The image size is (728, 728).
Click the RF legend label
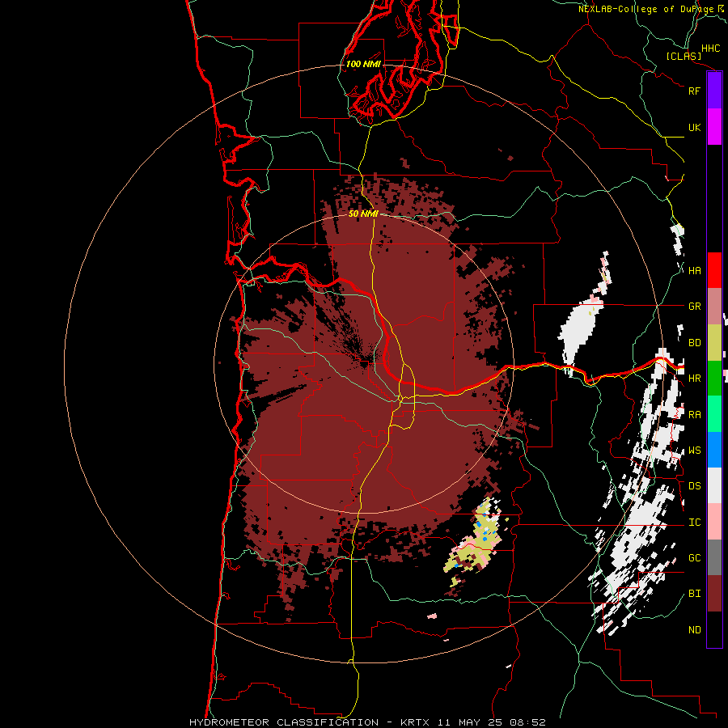click(x=694, y=91)
